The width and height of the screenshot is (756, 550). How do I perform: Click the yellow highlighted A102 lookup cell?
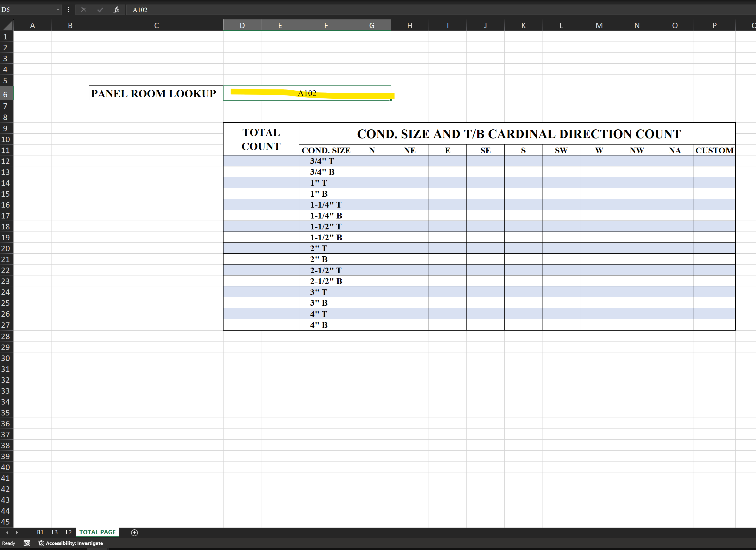[x=307, y=93]
